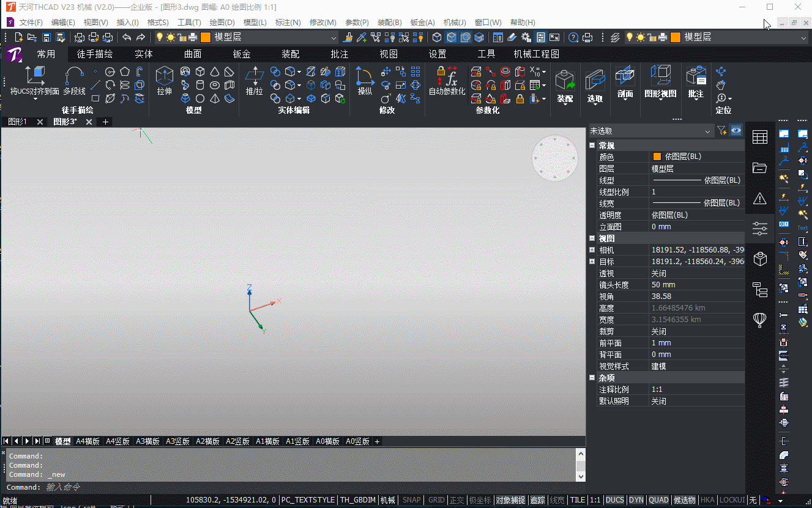Open the dropdown arrow under 选取 button

pyautogui.click(x=595, y=106)
